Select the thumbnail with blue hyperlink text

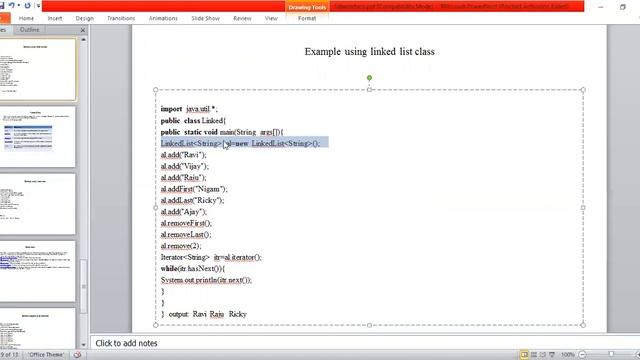click(x=37, y=271)
